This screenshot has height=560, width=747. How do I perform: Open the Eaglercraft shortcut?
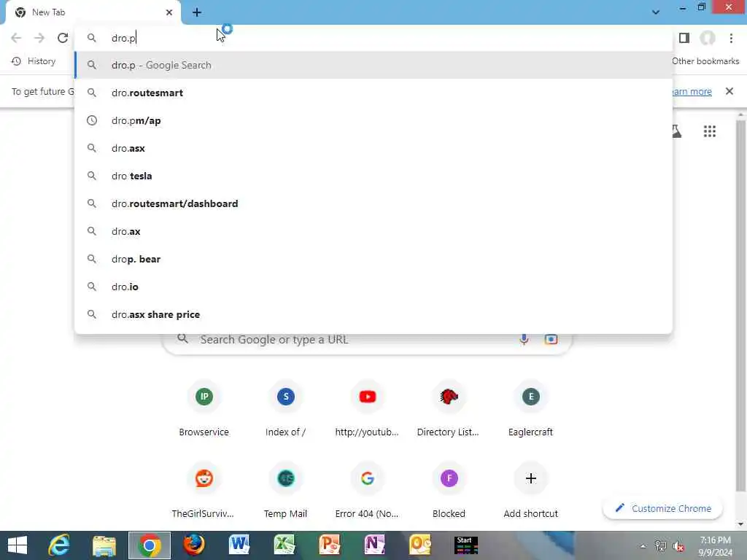[x=531, y=410]
